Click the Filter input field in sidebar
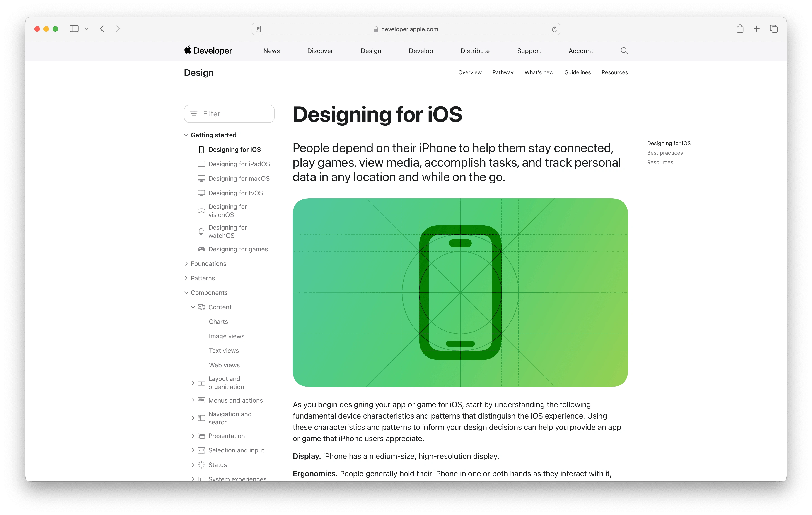This screenshot has width=812, height=515. (229, 113)
